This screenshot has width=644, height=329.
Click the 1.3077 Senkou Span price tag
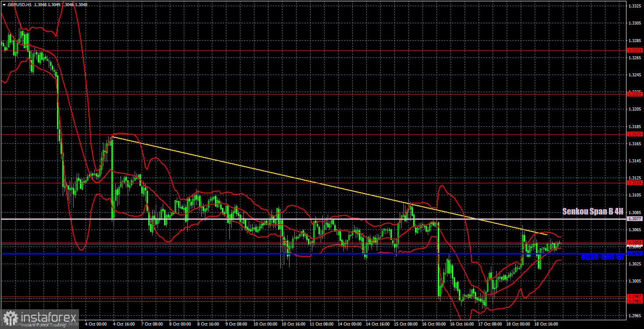coord(635,218)
